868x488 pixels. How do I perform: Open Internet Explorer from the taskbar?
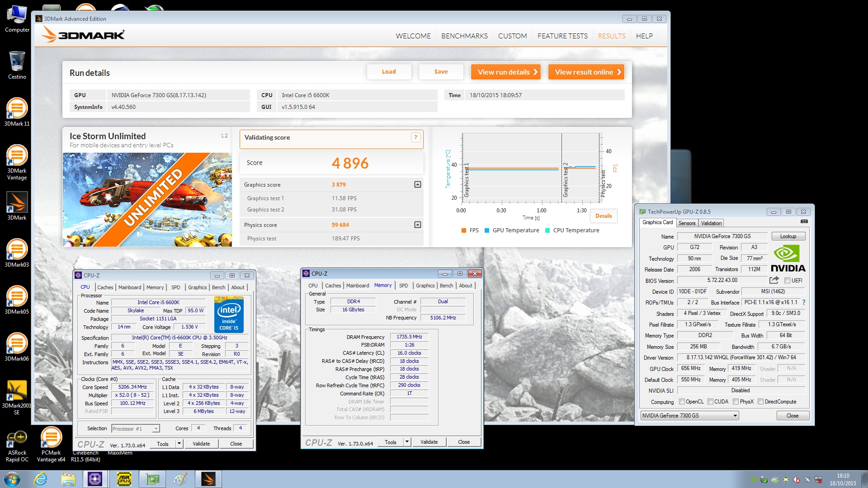coord(41,479)
